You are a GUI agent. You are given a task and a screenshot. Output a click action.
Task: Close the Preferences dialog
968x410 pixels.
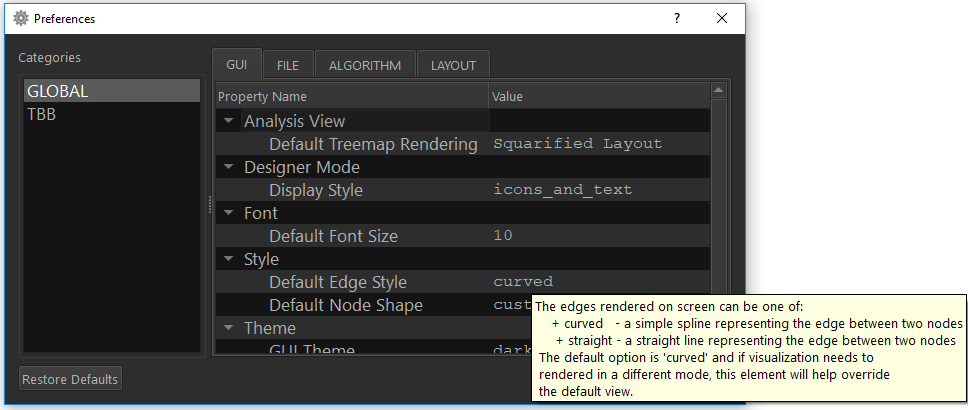(722, 18)
